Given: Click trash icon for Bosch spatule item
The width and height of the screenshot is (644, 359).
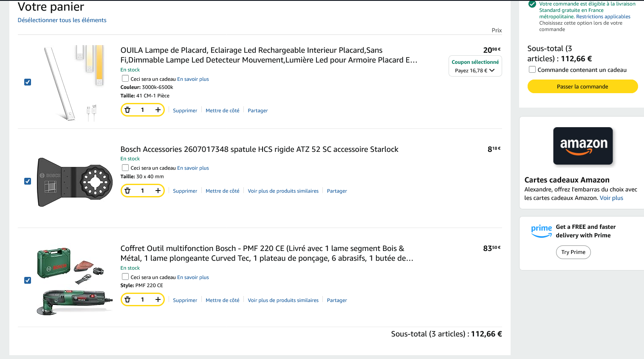Looking at the screenshot, I should pyautogui.click(x=127, y=191).
